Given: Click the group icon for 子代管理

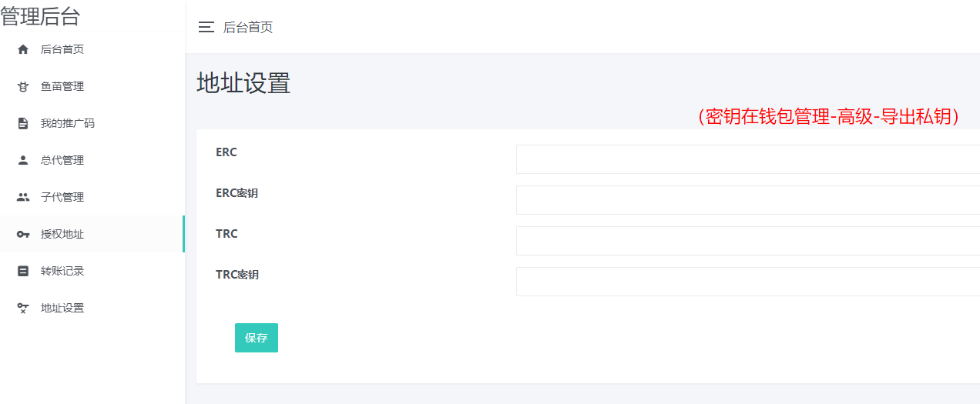Looking at the screenshot, I should coord(23,197).
